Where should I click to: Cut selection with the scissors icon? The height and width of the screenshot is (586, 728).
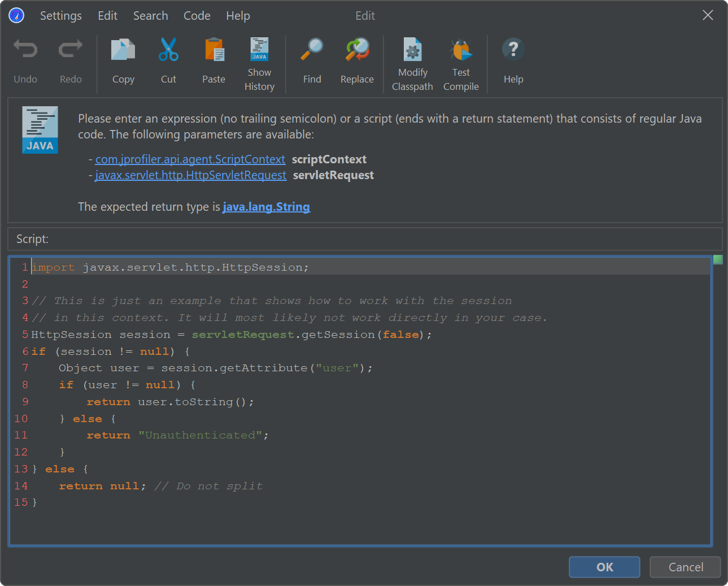[x=168, y=50]
